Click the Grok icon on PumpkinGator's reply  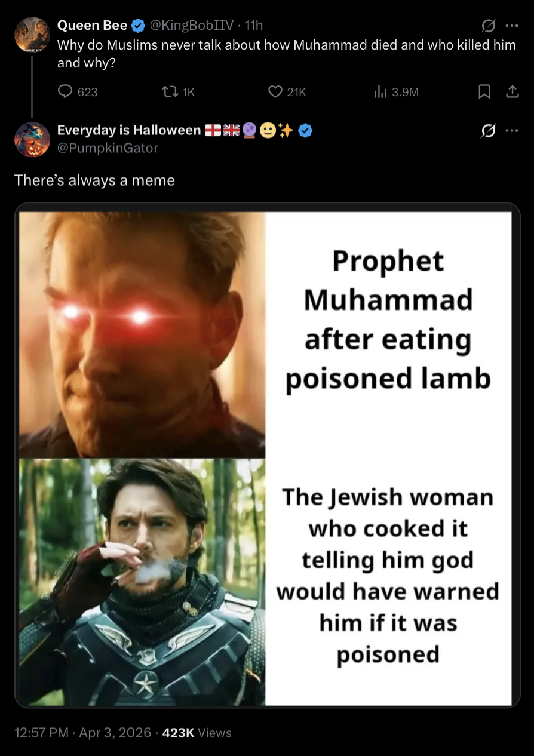pos(489,131)
